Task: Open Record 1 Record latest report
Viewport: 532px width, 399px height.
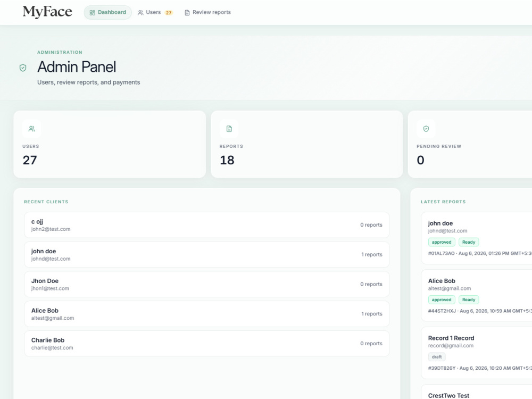Action: coord(476,353)
